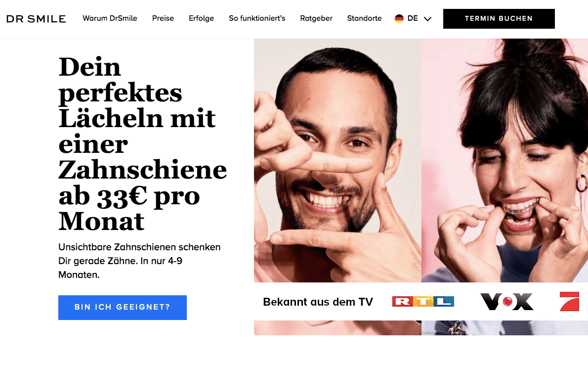
Task: Click the ProSieben red logo
Action: 569,301
